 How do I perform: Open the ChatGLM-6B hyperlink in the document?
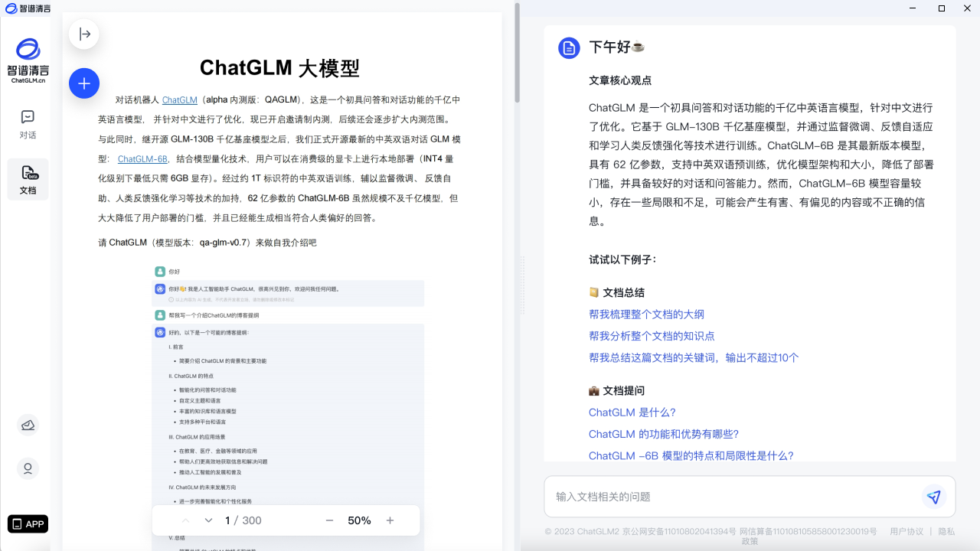(142, 159)
